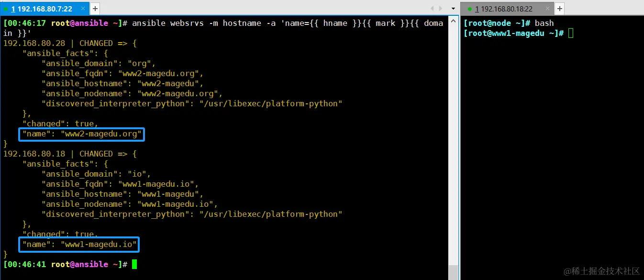Click the ansible_fqdn "www2-magedu.org" line
Image resolution: width=644 pixels, height=280 pixels.
tap(122, 73)
